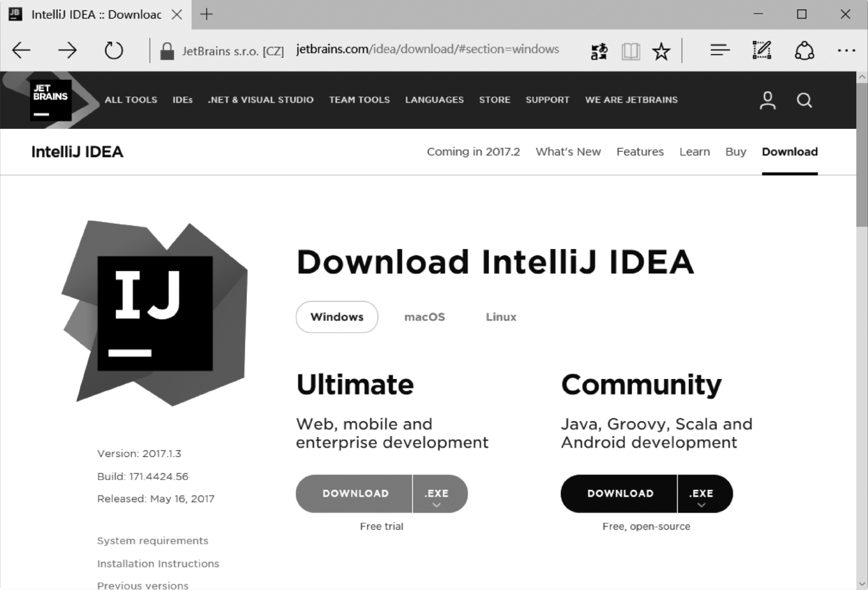This screenshot has width=868, height=590.
Task: Download the Community edition
Action: tap(619, 494)
